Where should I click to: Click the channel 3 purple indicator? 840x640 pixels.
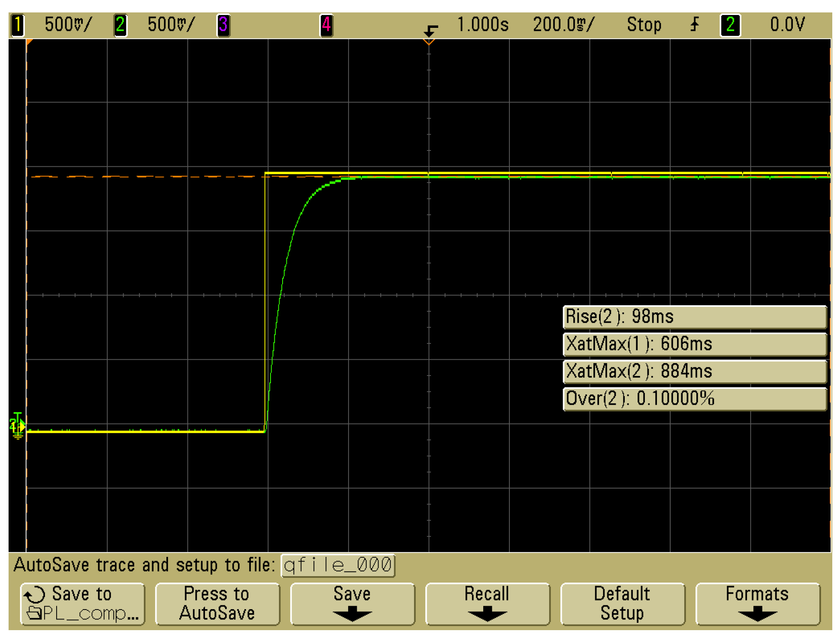click(x=223, y=25)
